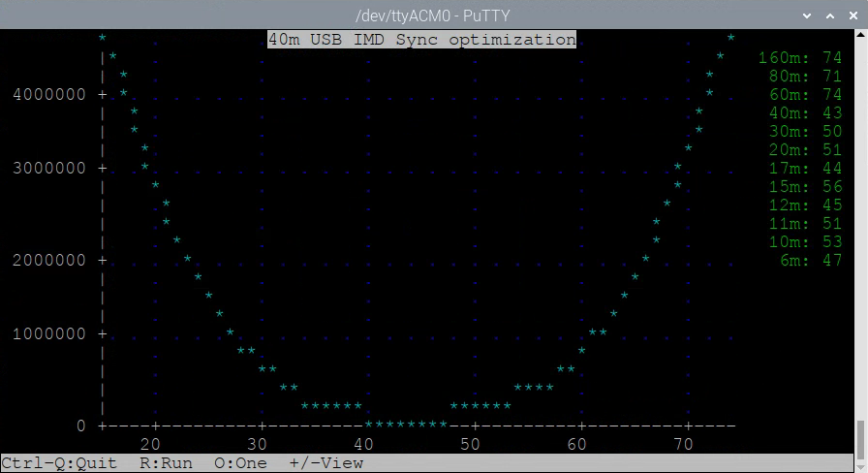Select the 80m: 71 band entry
The image size is (868, 473).
pos(804,76)
